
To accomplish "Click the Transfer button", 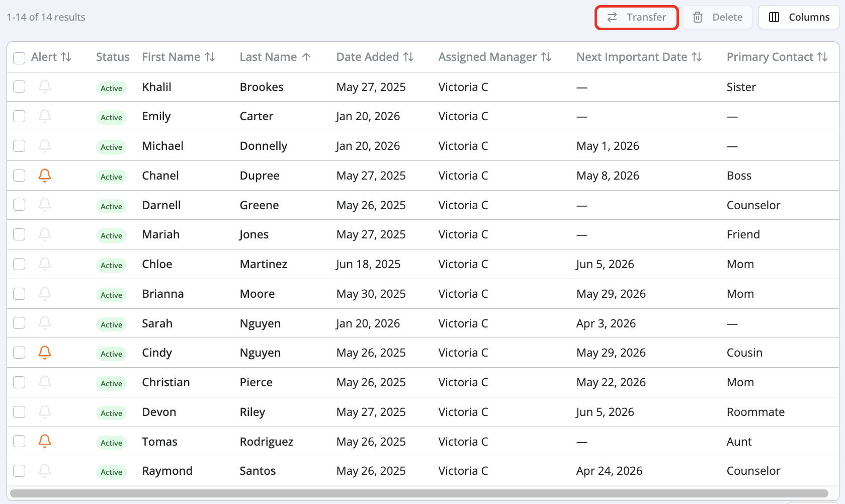I will (636, 17).
